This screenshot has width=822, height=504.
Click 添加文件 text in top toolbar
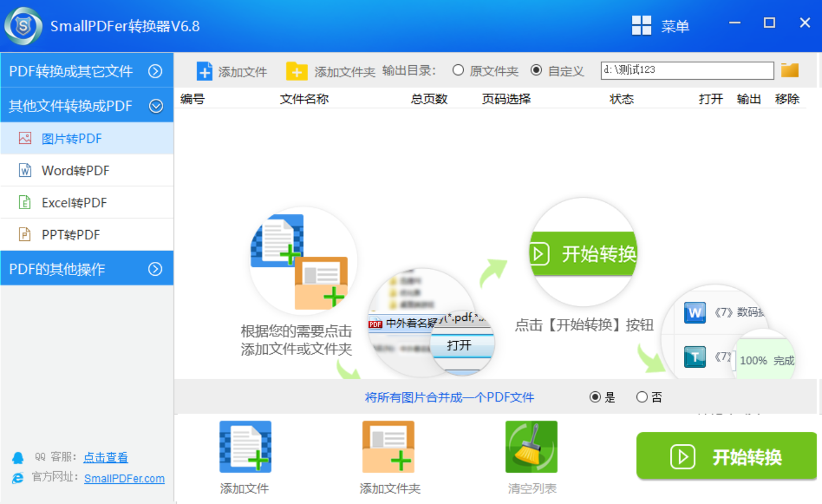[242, 72]
